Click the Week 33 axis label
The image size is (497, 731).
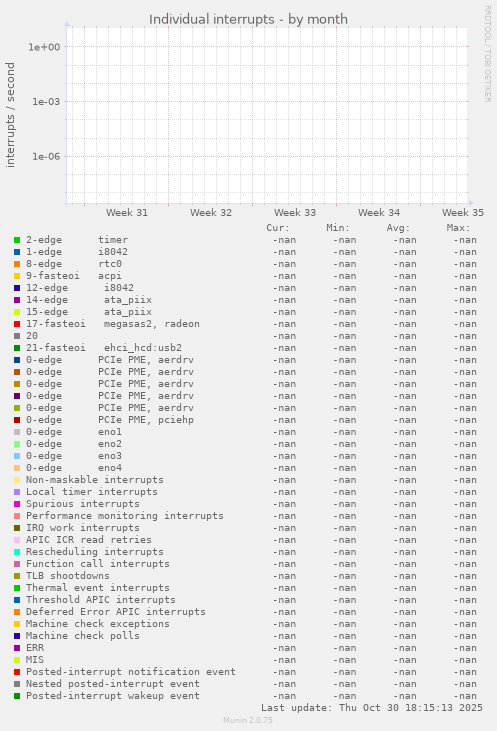click(x=295, y=213)
